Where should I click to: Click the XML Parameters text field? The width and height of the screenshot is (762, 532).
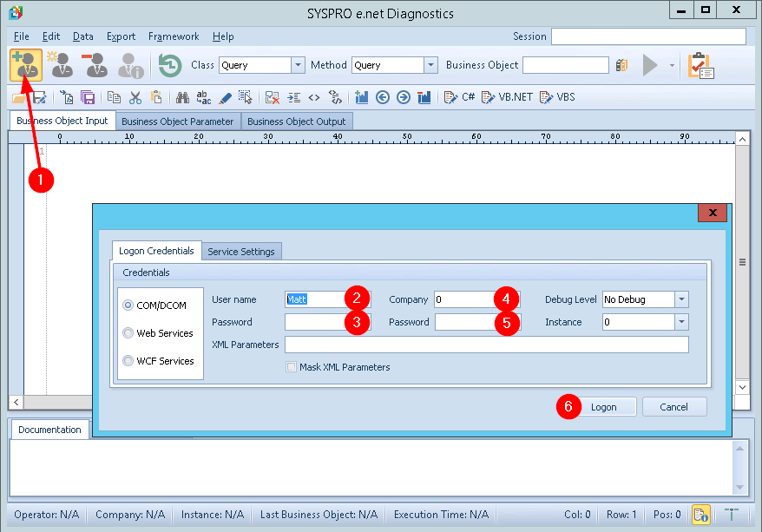(x=487, y=345)
